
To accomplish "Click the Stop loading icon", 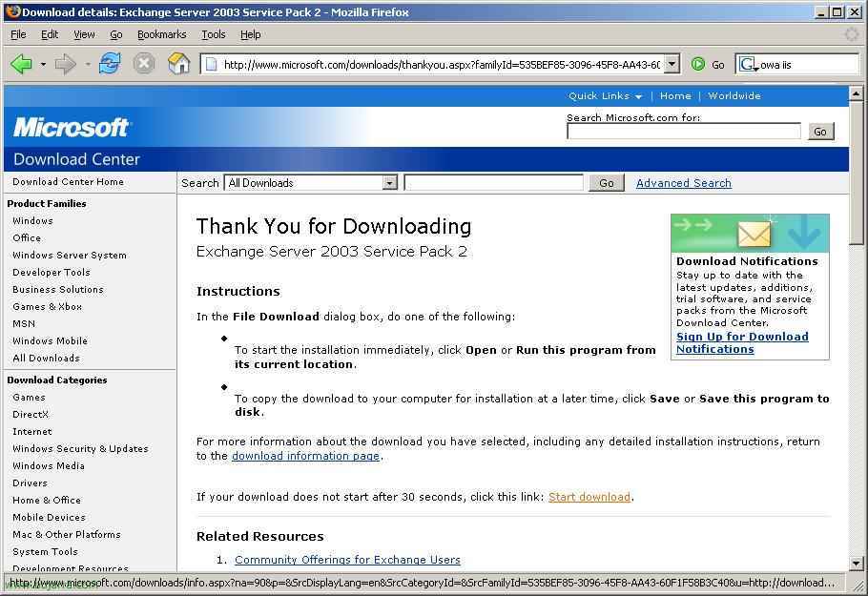I will (x=144, y=64).
